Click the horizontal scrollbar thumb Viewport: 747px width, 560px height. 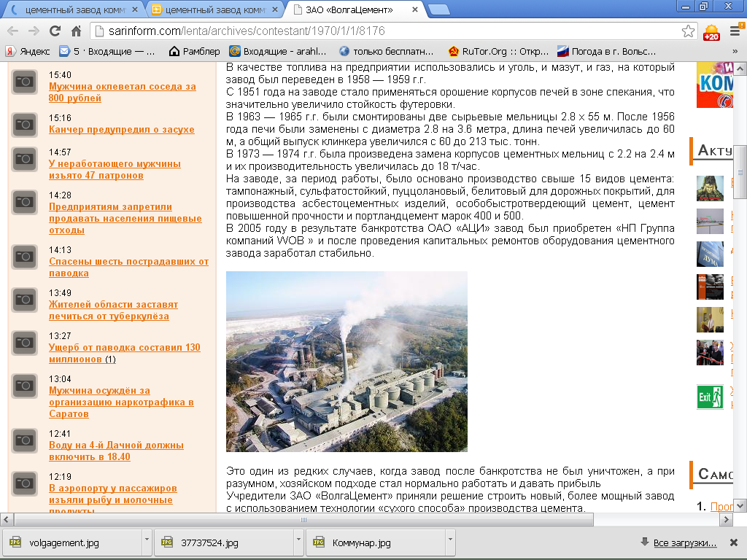pos(303,520)
